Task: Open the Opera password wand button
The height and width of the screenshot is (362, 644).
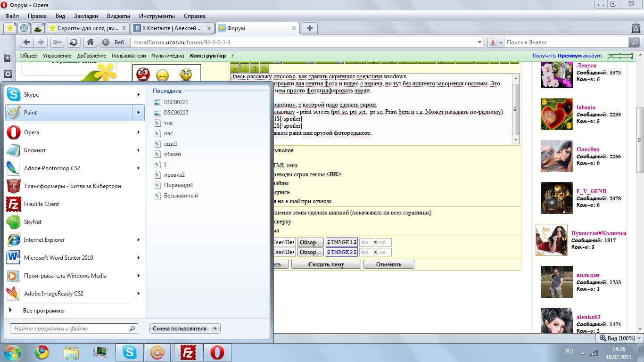Action: tap(58, 42)
